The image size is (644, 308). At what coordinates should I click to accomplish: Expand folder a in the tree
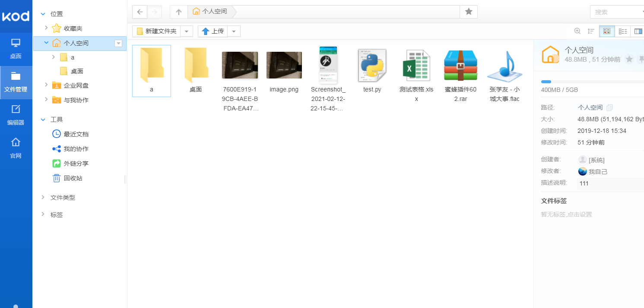[53, 57]
